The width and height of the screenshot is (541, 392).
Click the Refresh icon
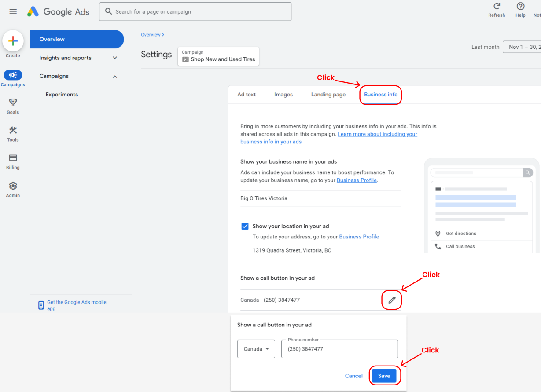click(x=497, y=7)
